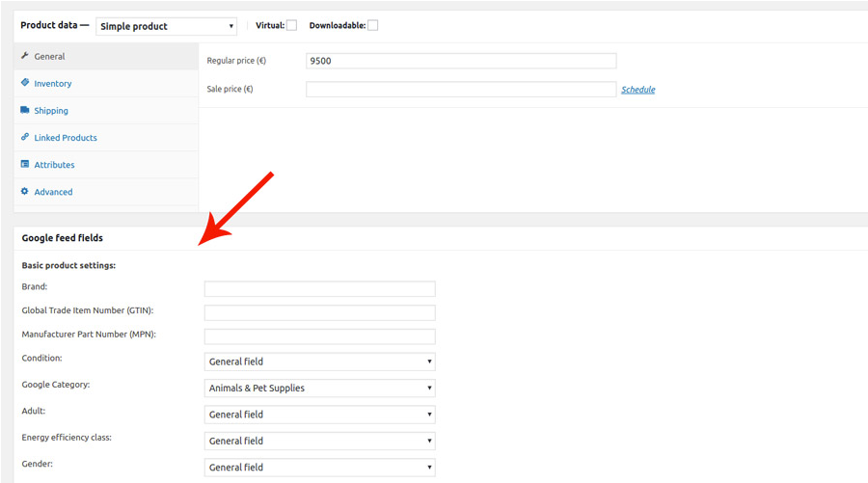Select the Linked Products tab
The image size is (868, 483).
tap(106, 138)
